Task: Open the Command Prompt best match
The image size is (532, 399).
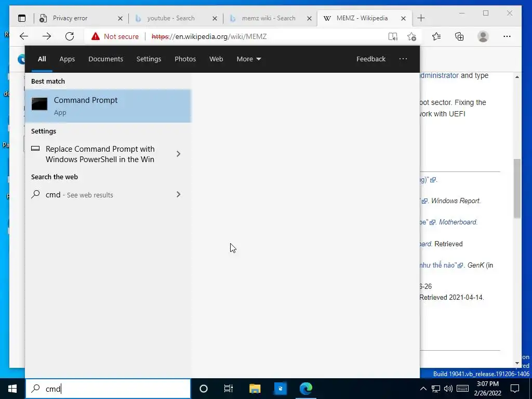Action: 108,106
